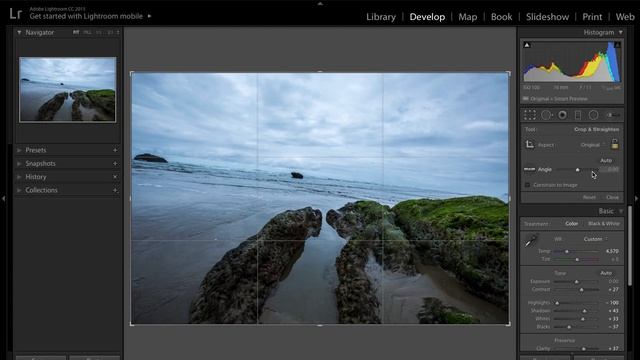Screen dimensions: 640x360
Task: Hide the right panel with edge arrow
Action: [x=636, y=198]
